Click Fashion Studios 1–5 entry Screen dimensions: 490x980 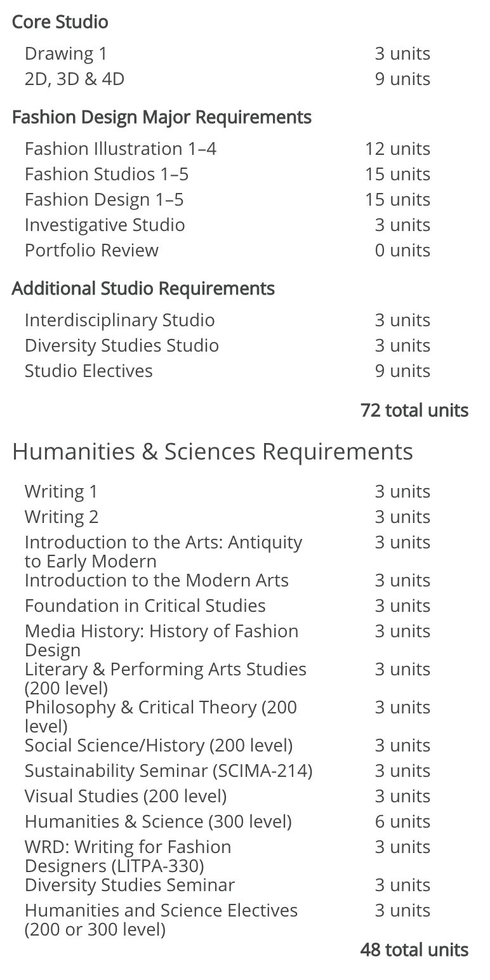pos(107,175)
